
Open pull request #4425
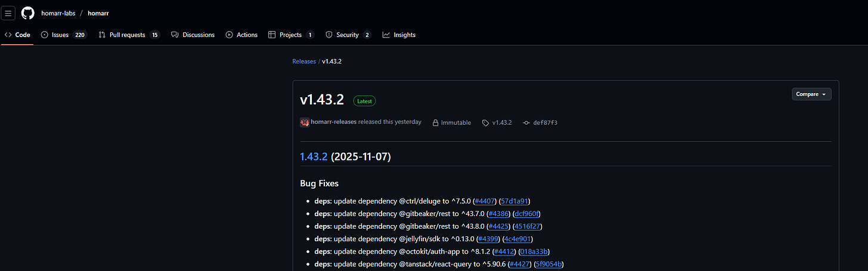point(499,226)
